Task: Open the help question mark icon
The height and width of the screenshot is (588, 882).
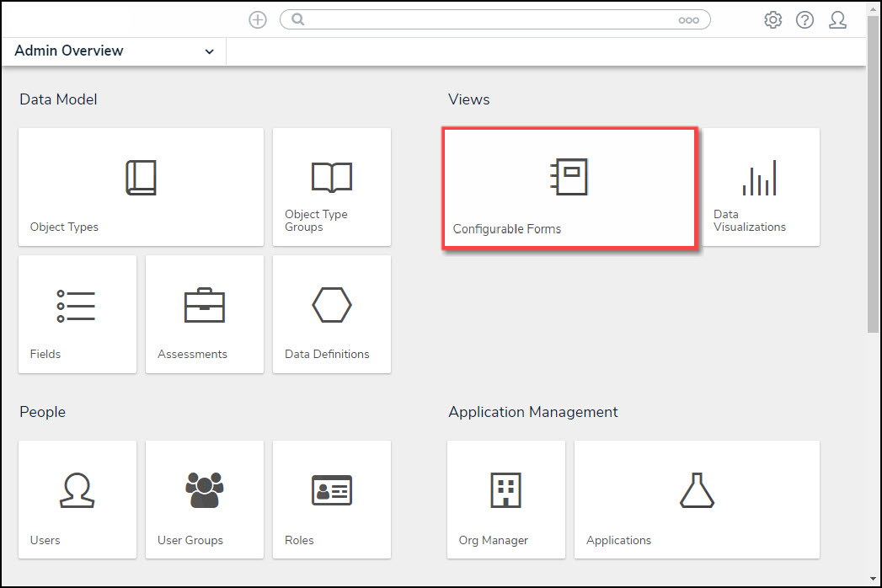Action: pyautogui.click(x=804, y=19)
